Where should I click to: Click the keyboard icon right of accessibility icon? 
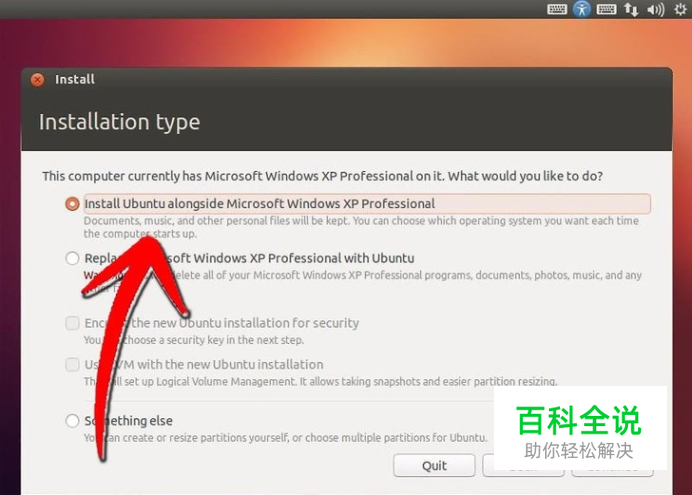pyautogui.click(x=606, y=9)
